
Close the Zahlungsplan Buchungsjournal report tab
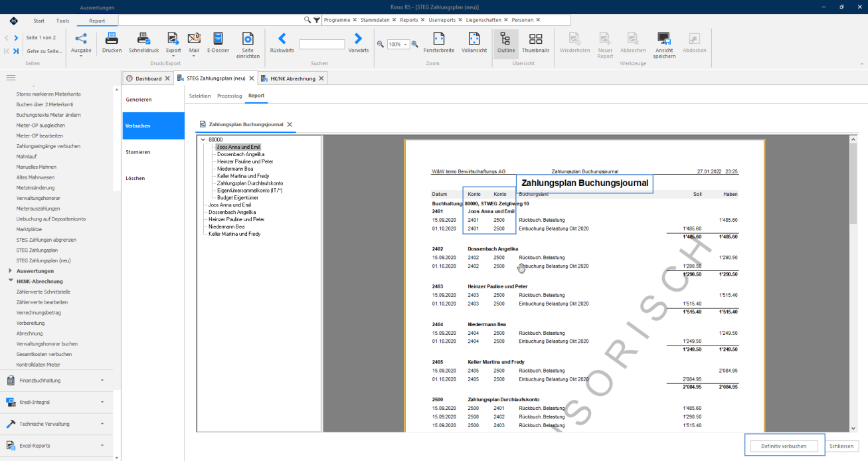(x=290, y=124)
